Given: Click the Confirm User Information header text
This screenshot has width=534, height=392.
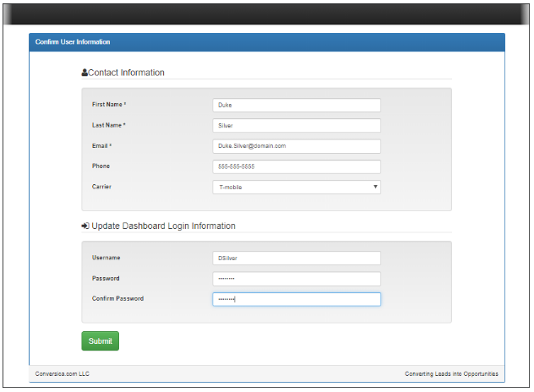Looking at the screenshot, I should 73,42.
